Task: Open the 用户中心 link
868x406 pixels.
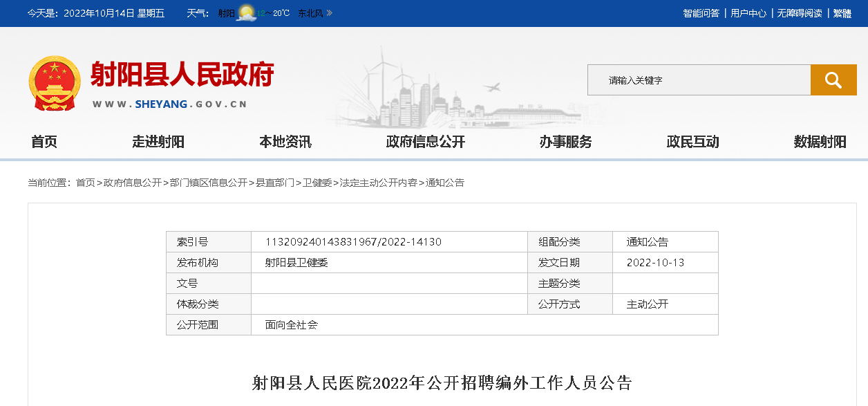Action: click(x=748, y=13)
